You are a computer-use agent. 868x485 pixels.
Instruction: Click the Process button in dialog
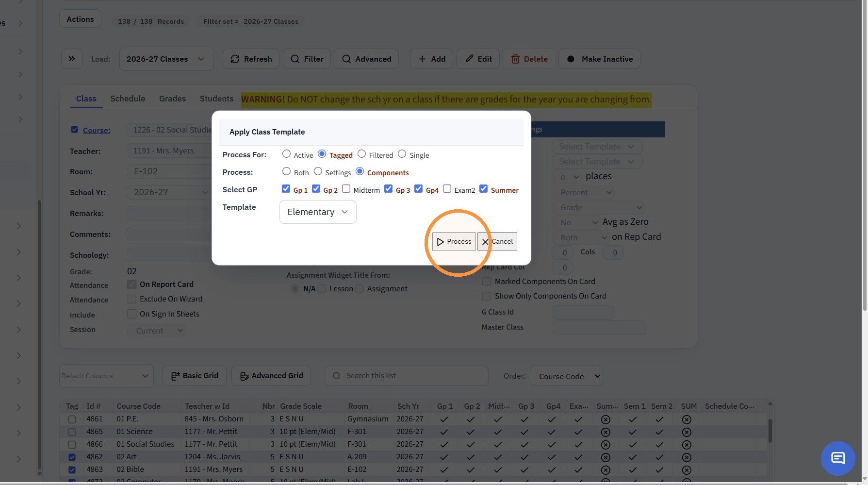(x=454, y=241)
